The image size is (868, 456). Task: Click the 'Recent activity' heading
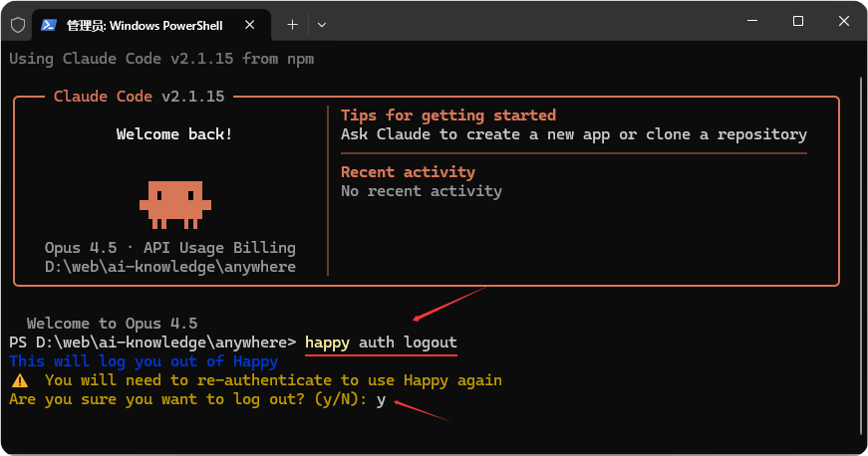click(408, 172)
